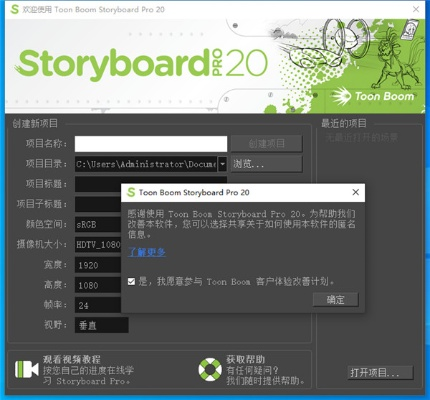Click the Toon Boom logo in banner
Screen dimensions: 430x400
pyautogui.click(x=373, y=96)
